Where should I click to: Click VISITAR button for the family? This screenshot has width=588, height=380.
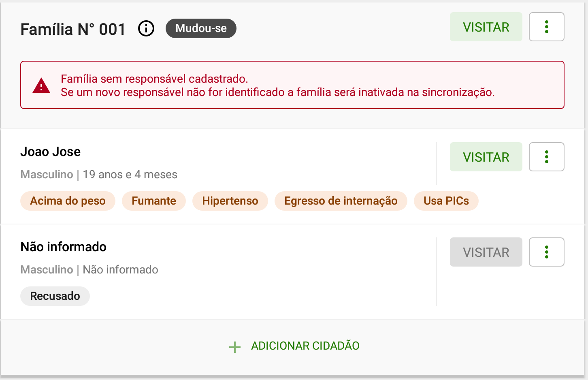coord(486,27)
